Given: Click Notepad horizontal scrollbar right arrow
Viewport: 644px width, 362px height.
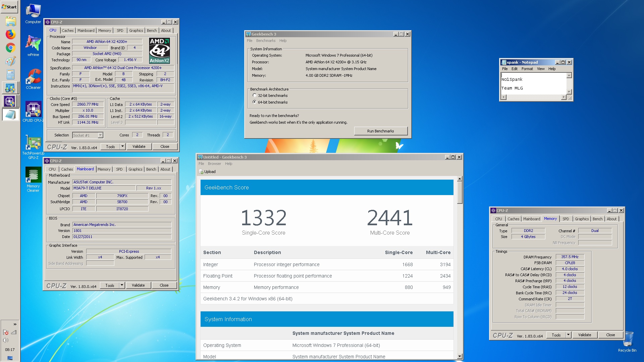Looking at the screenshot, I should pyautogui.click(x=564, y=97).
